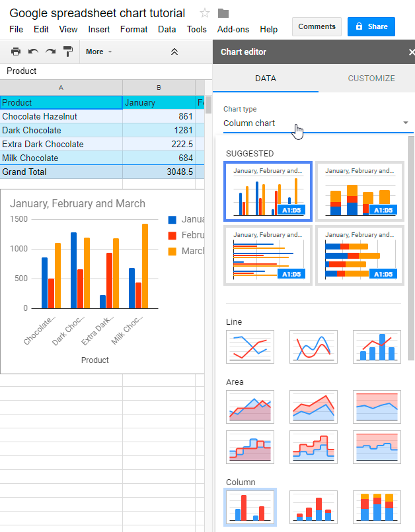Close the Chart editor panel

pos(411,52)
